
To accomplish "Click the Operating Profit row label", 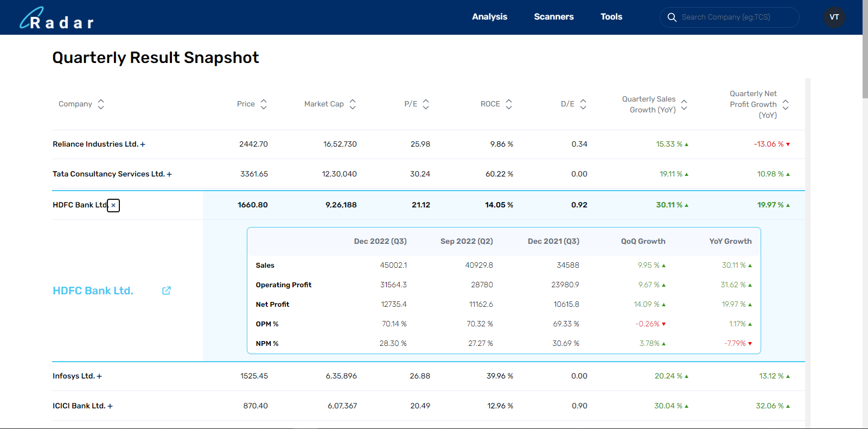I will point(284,285).
